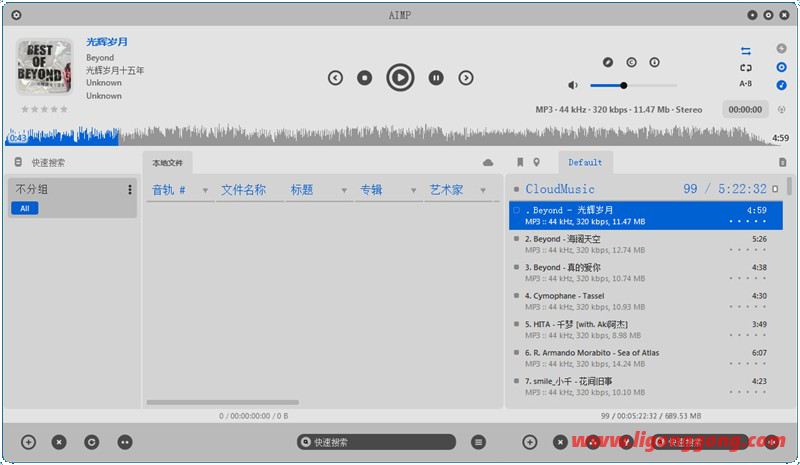Click the 艺术家 column header

tap(446, 190)
